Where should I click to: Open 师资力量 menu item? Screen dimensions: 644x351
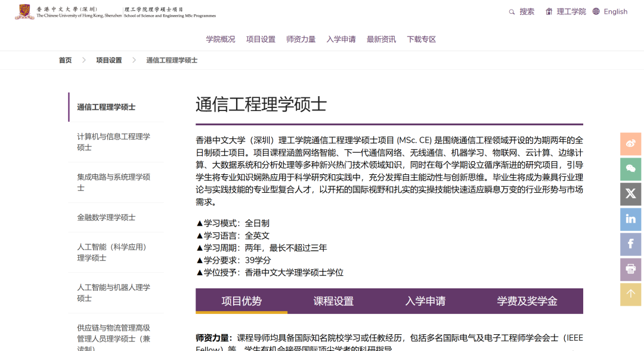tap(301, 39)
